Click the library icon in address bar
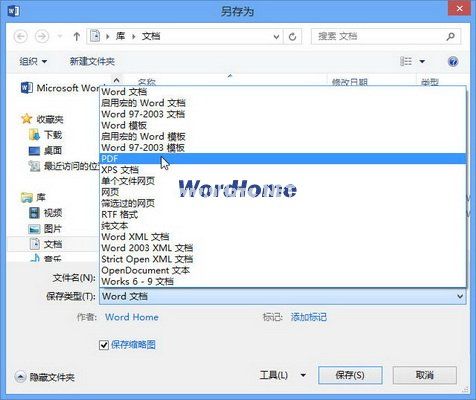 point(95,36)
